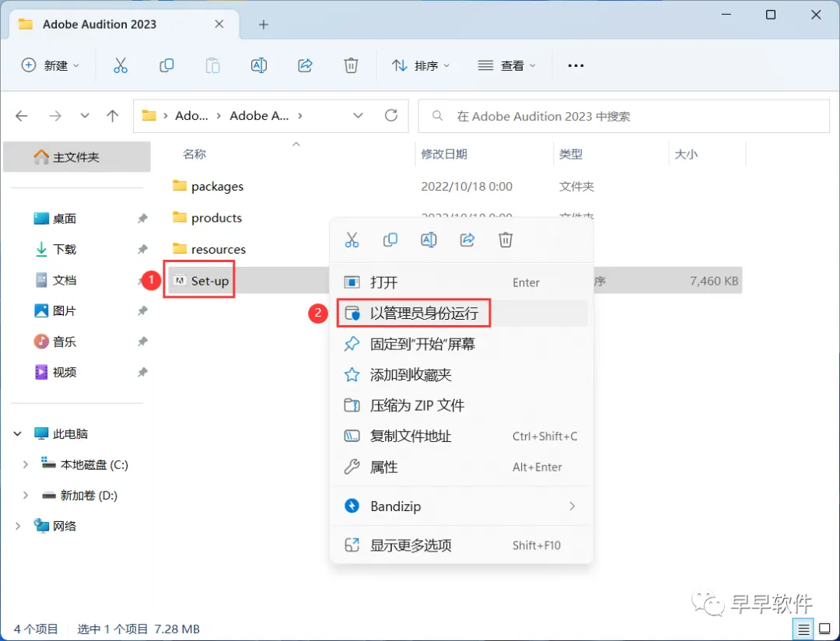The height and width of the screenshot is (641, 840).
Task: Switch to details view in status bar
Action: [x=803, y=629]
